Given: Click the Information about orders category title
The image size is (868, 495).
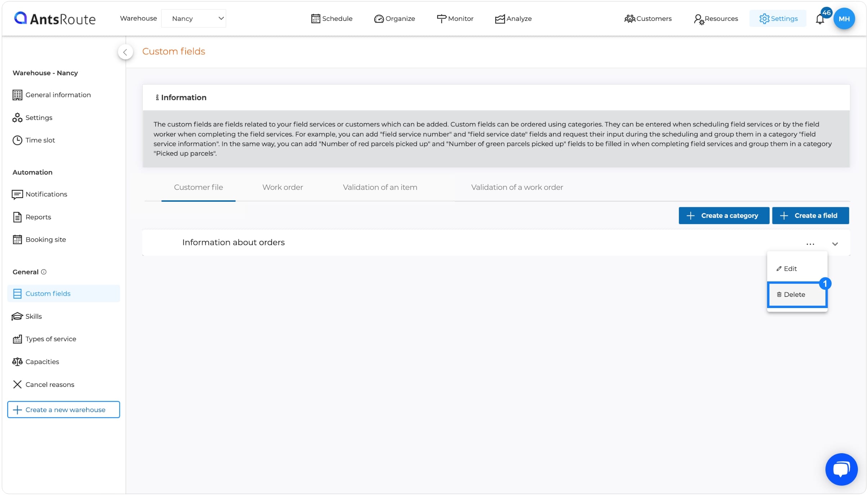Looking at the screenshot, I should pyautogui.click(x=233, y=242).
